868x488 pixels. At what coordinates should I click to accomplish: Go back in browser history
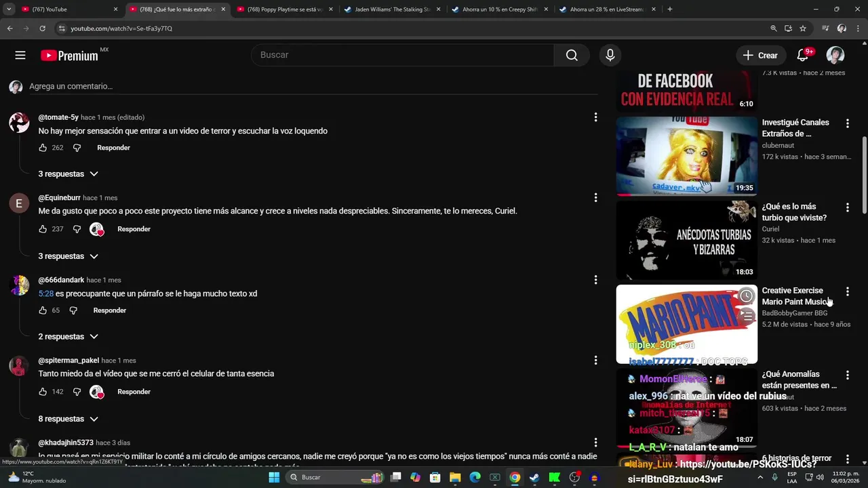9,28
